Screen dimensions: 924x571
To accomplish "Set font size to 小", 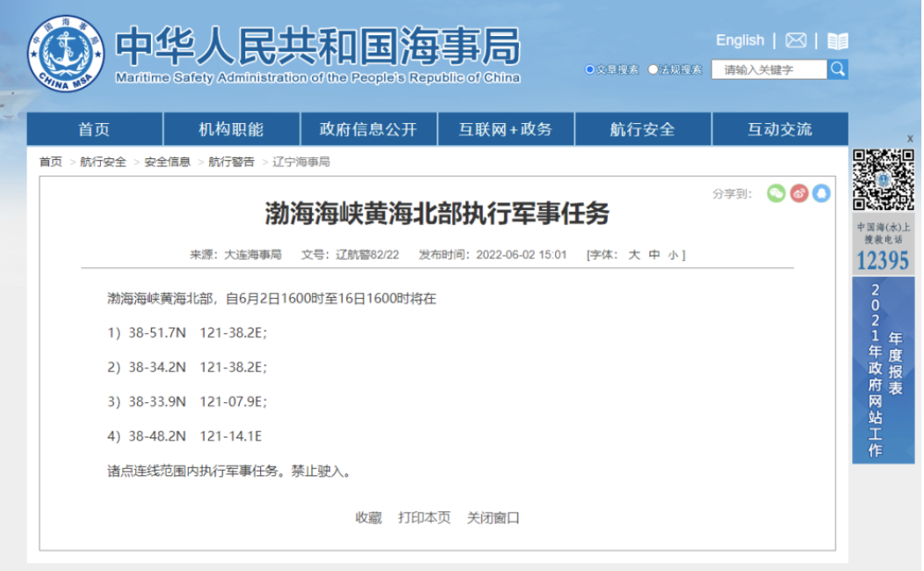I will pyautogui.click(x=672, y=255).
